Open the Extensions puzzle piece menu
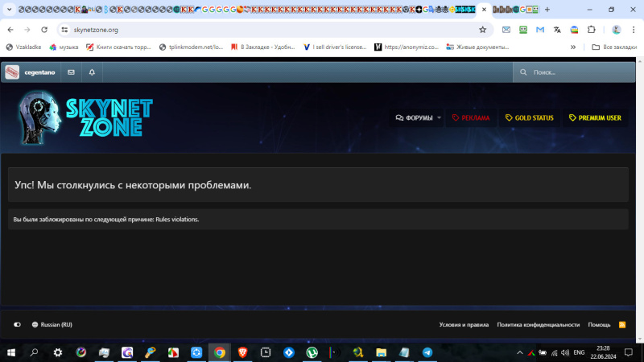The height and width of the screenshot is (362, 644). tap(592, 30)
